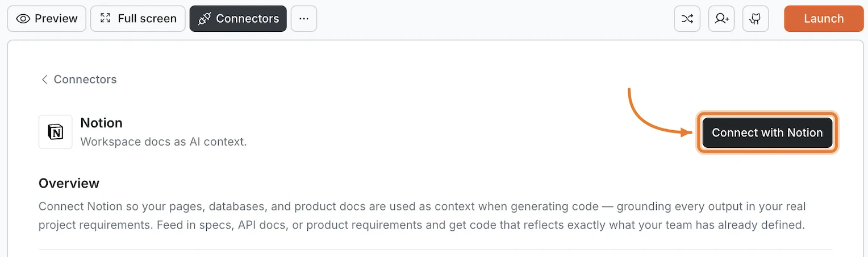Click the Full screen expand arrows icon
868x257 pixels.
(x=105, y=19)
